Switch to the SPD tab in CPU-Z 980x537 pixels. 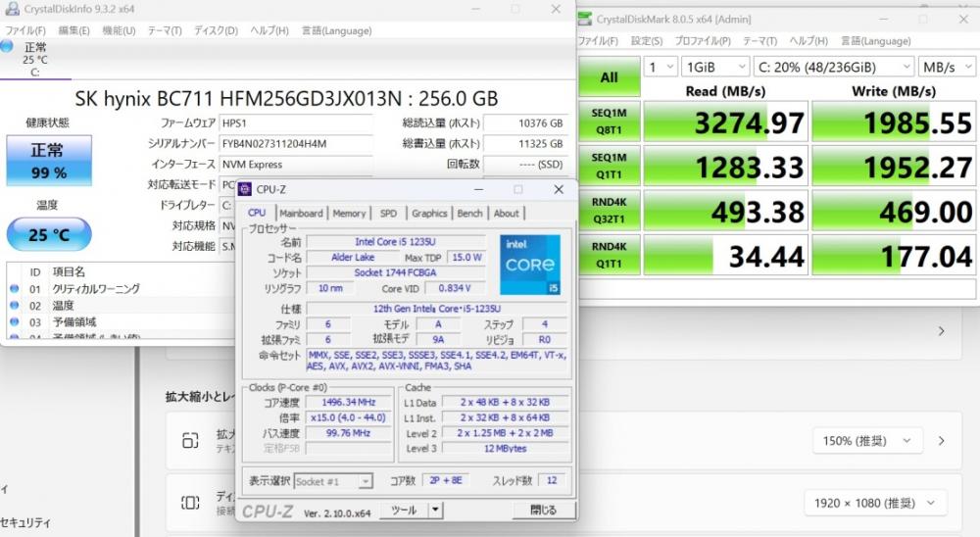point(388,214)
